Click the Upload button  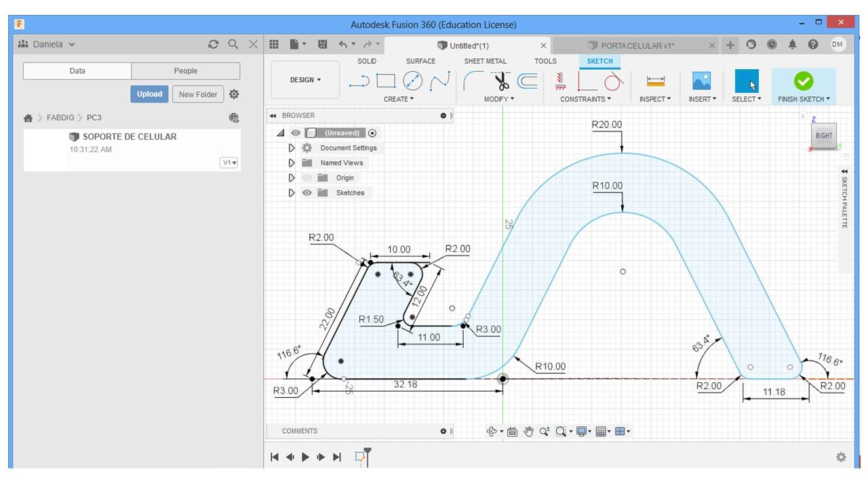149,94
